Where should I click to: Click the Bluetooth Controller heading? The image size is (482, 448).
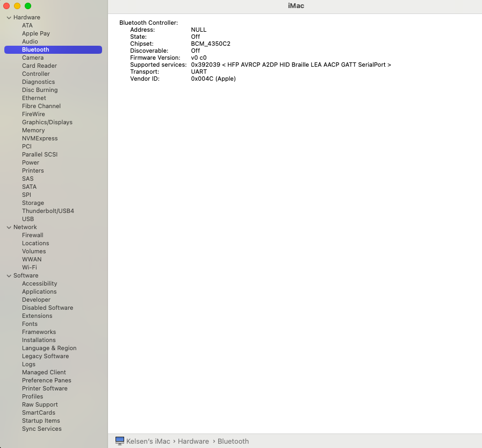coord(148,23)
